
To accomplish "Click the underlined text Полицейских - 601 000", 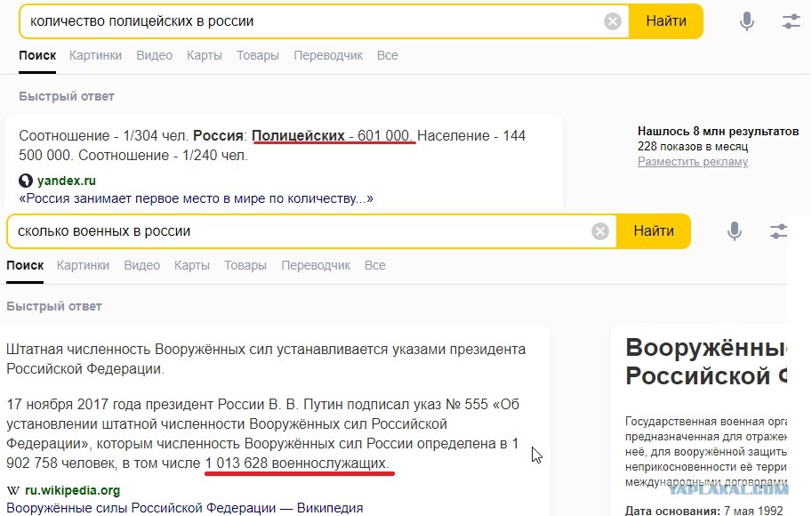I will [x=333, y=136].
